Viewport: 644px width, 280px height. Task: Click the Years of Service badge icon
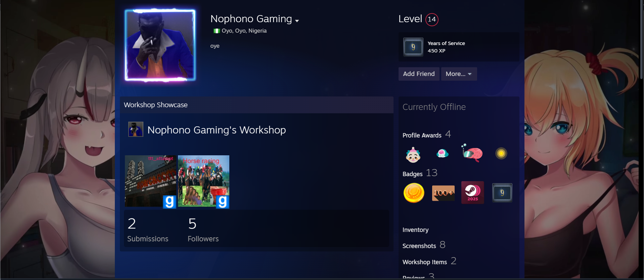click(x=413, y=47)
